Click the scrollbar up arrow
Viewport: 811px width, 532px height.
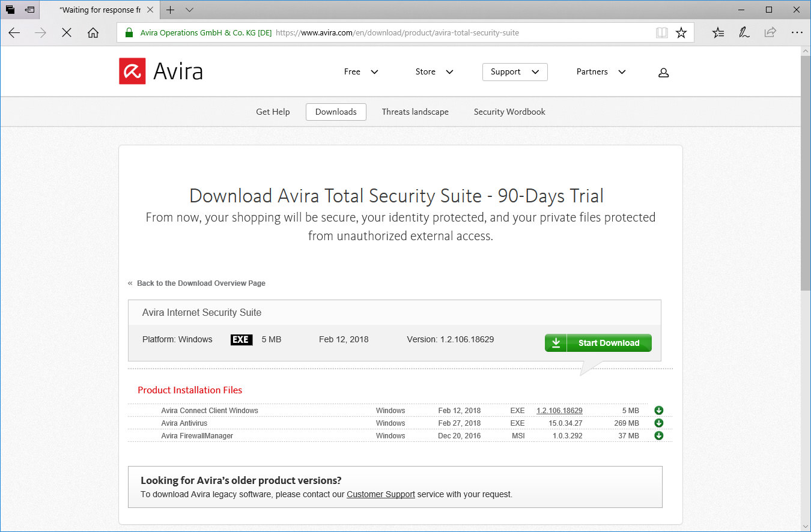[806, 52]
